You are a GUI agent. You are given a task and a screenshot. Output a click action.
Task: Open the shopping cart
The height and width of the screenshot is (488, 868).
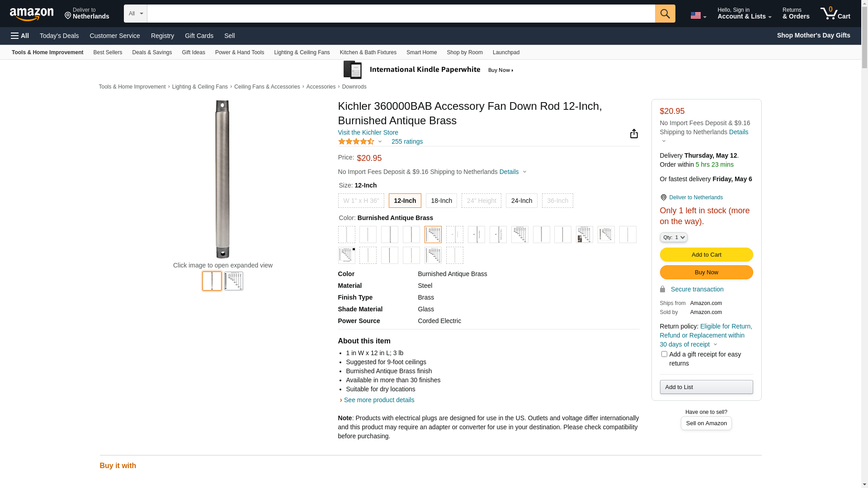(x=835, y=14)
